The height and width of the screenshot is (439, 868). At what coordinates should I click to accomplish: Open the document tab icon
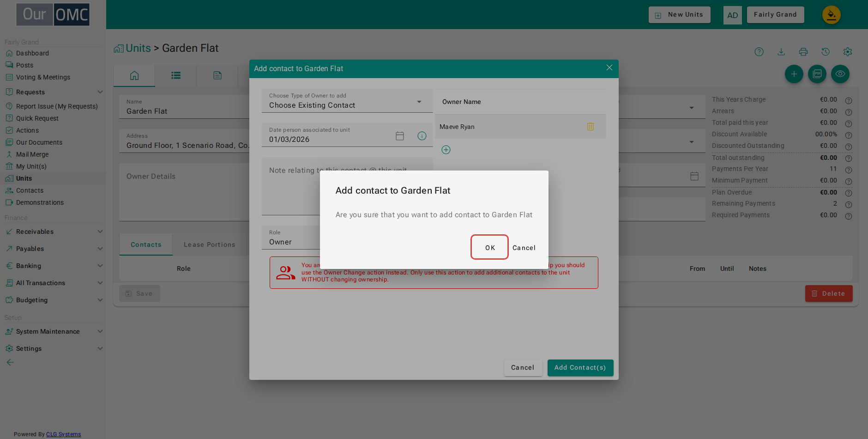[217, 75]
